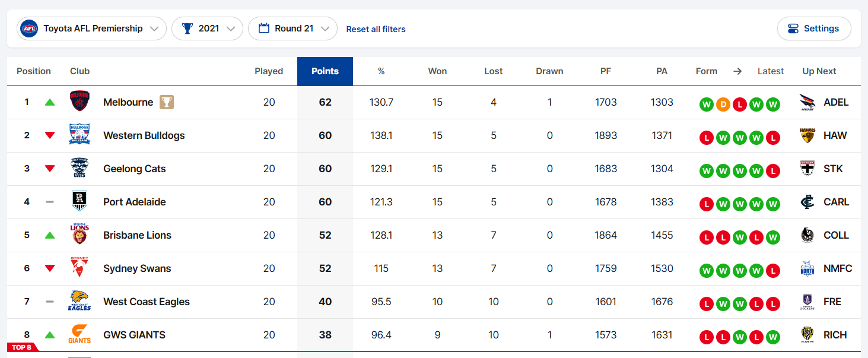Click the TOP 8 marker label
Screen dimensions: 868x358
click(22, 347)
